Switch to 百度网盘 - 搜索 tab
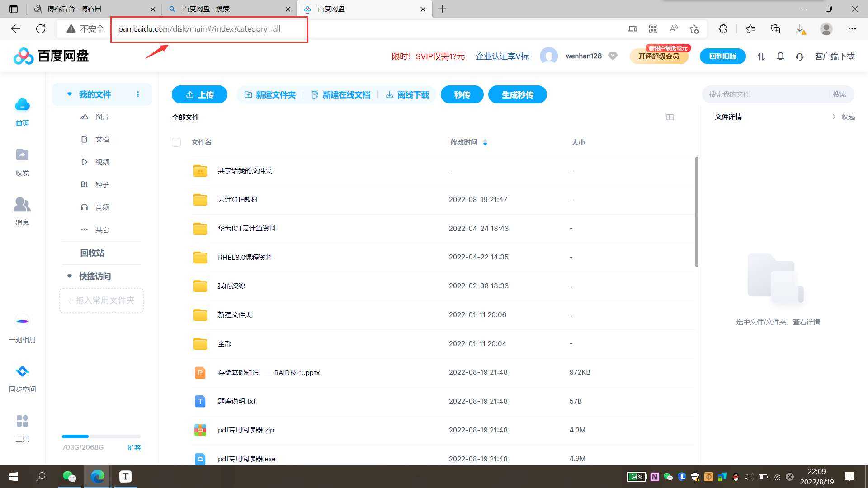 (x=229, y=9)
